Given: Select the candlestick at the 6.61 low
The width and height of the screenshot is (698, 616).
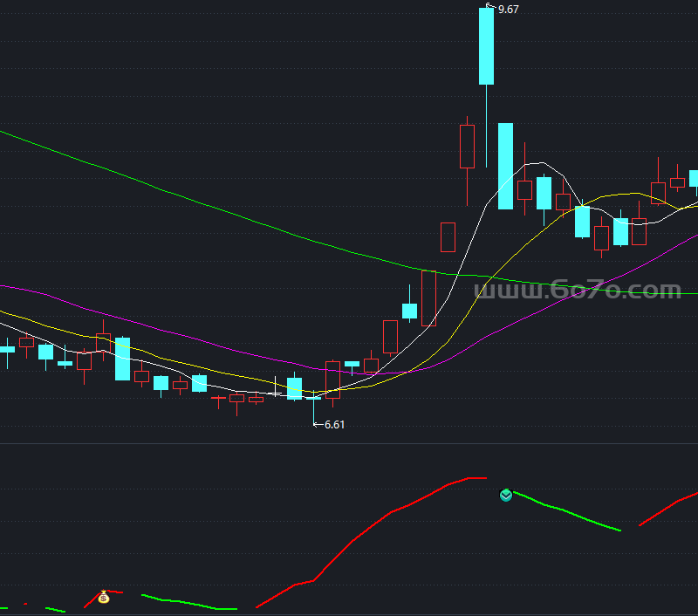Looking at the screenshot, I should point(313,399).
